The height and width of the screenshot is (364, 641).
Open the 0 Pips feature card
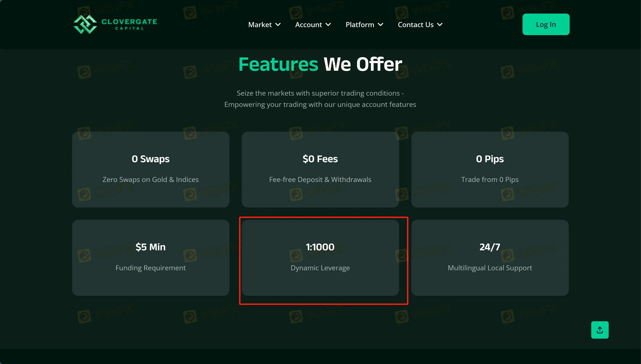click(490, 169)
